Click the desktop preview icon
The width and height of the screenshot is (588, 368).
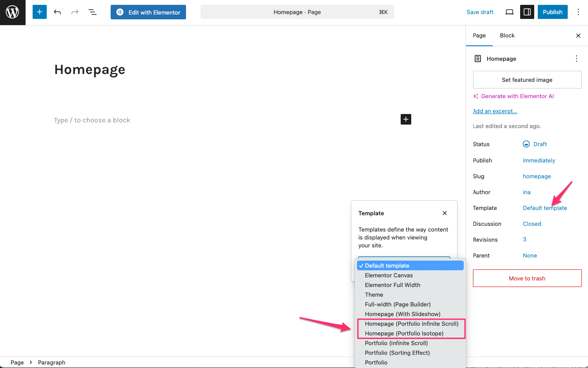coord(509,12)
